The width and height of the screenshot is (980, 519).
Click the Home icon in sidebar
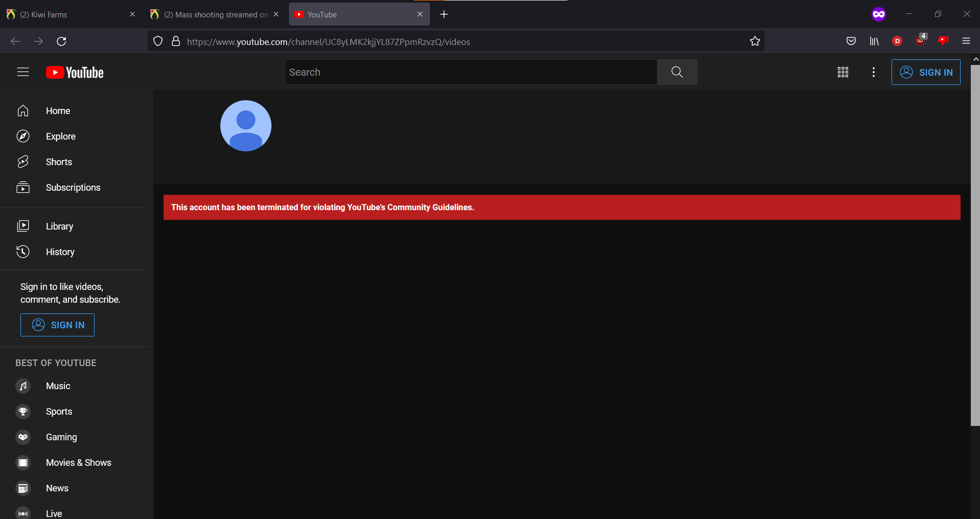coord(23,111)
